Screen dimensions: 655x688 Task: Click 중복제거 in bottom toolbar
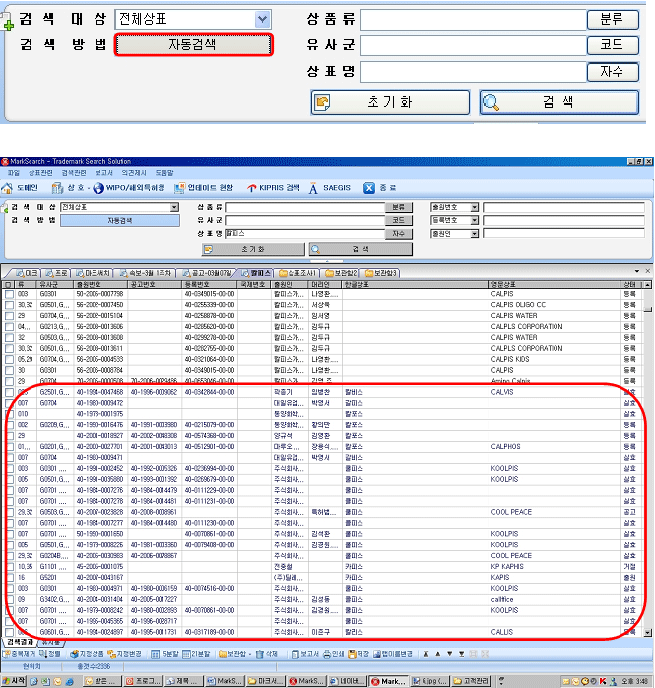(18, 654)
